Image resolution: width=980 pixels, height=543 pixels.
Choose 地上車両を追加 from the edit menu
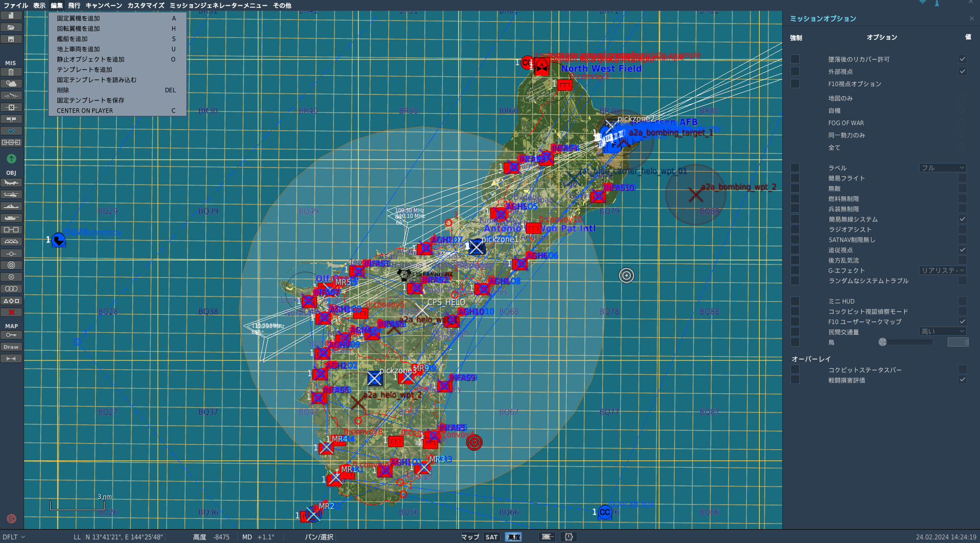click(117, 49)
